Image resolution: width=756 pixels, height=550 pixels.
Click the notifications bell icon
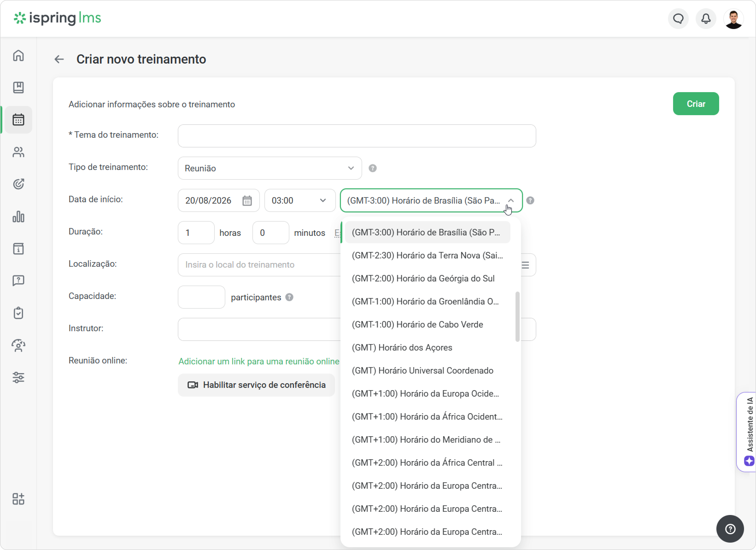click(706, 19)
